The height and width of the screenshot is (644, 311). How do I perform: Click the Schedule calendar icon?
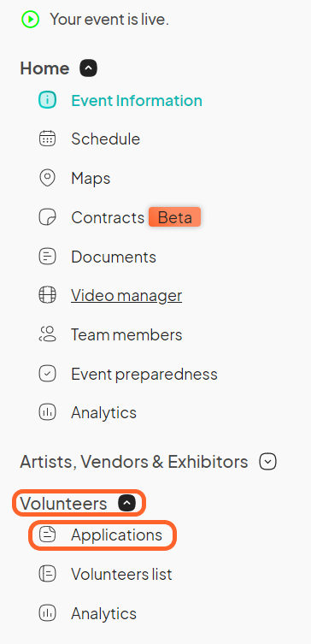point(48,139)
